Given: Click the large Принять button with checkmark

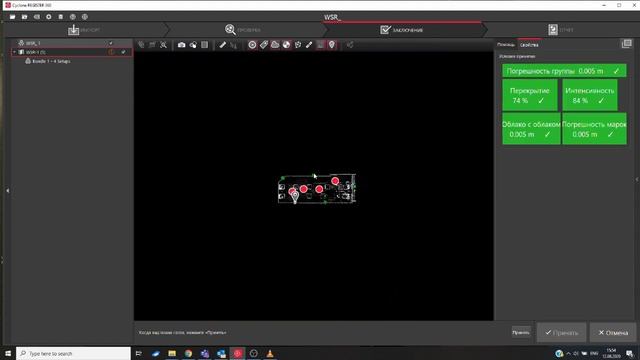Looking at the screenshot, I should (562, 333).
